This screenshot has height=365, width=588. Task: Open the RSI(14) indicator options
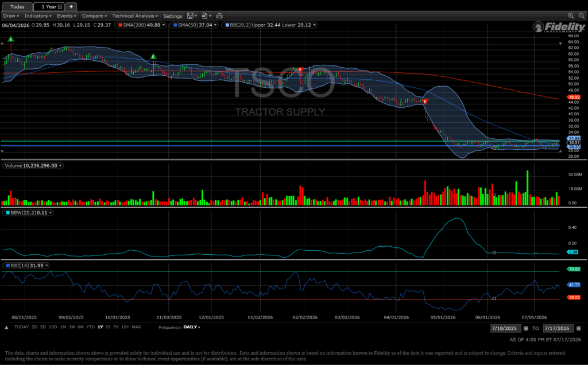47,266
